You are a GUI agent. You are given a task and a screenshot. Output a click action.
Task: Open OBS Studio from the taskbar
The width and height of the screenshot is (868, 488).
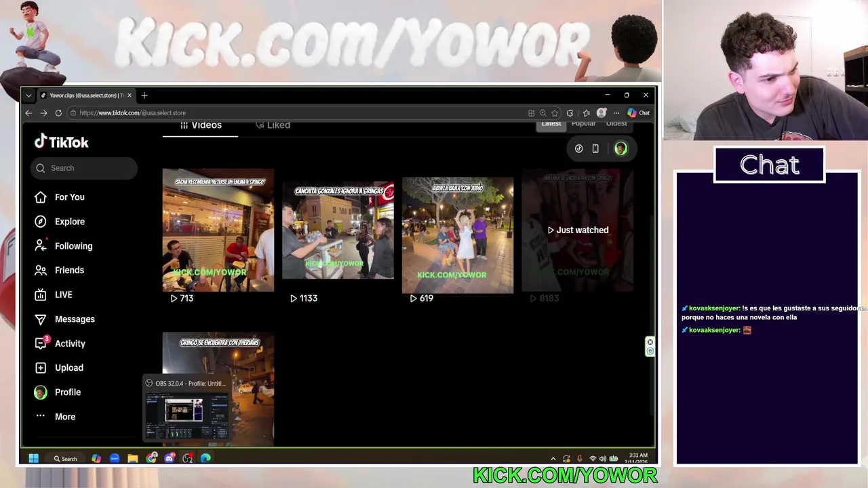(188, 459)
